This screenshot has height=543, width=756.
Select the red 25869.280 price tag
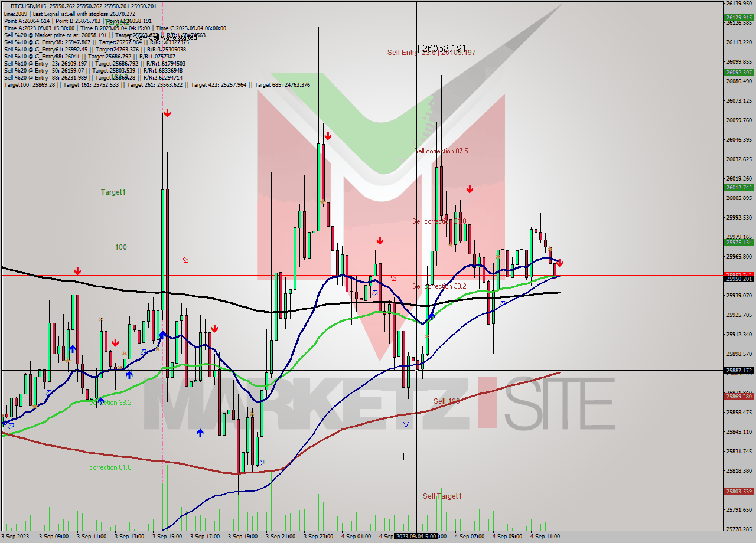(x=739, y=396)
